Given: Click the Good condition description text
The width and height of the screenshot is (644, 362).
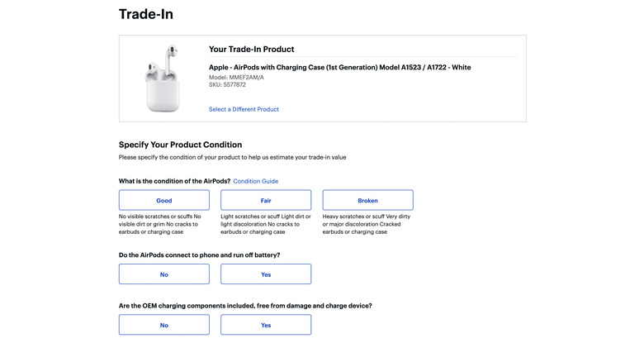Looking at the screenshot, I should tap(164, 224).
